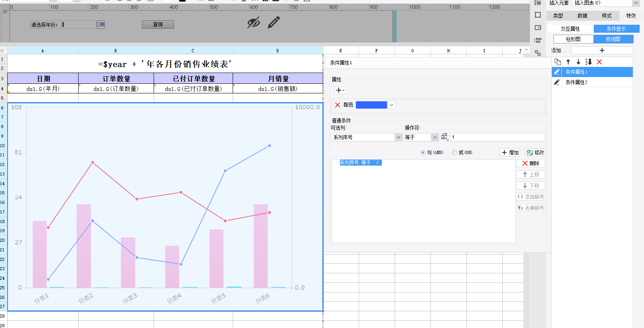
Task: Select the 条件显示 tab
Action: pos(616,29)
